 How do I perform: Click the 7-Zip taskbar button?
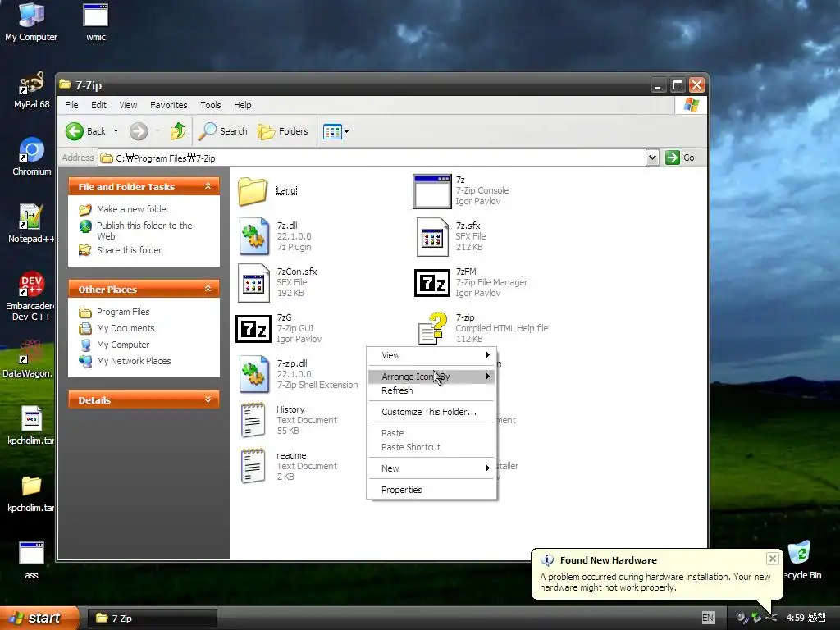coord(152,619)
